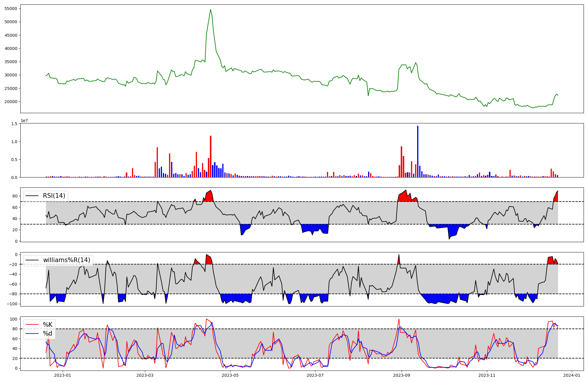Click the %K legend text
The height and width of the screenshot is (382, 588).
[x=48, y=325]
